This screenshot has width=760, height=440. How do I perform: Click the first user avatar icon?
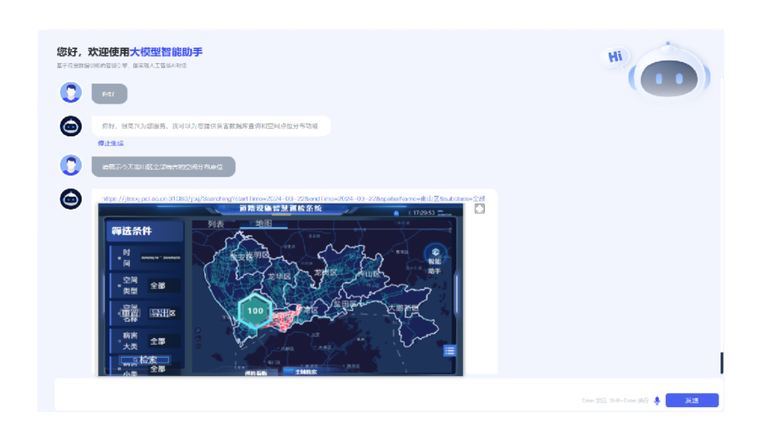[x=70, y=93]
